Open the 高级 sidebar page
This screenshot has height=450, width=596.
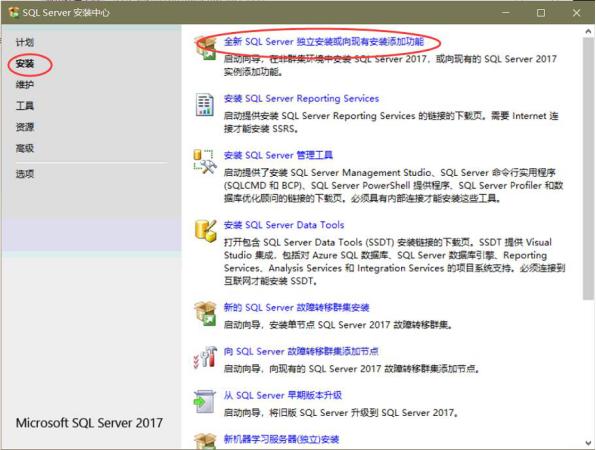(25, 148)
